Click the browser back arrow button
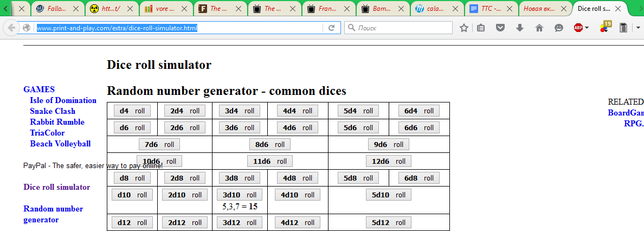 coord(11,28)
